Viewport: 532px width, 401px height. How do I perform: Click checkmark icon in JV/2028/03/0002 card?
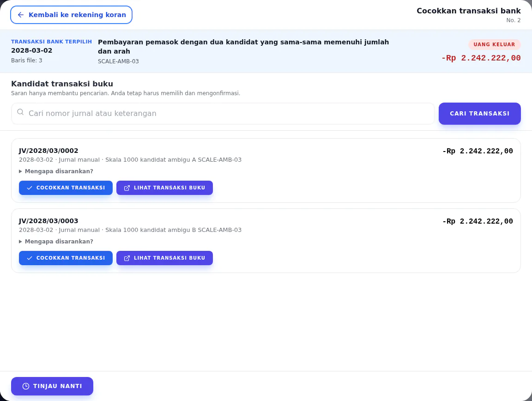click(30, 188)
